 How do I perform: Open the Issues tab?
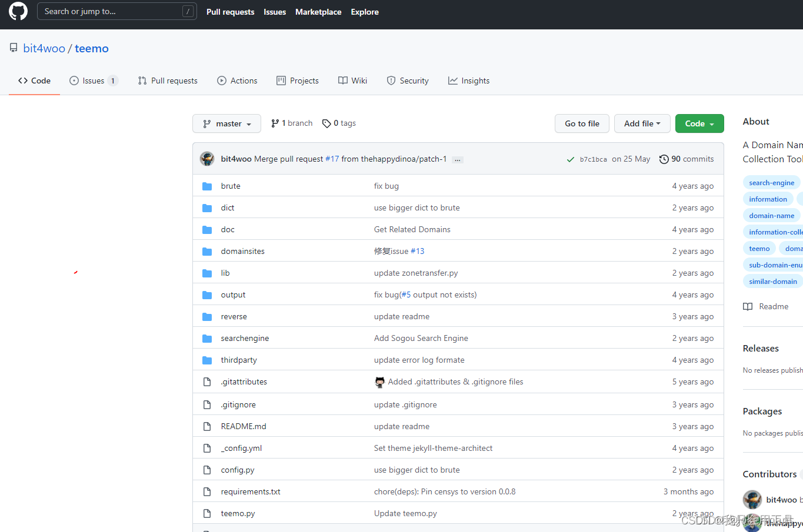pyautogui.click(x=94, y=81)
